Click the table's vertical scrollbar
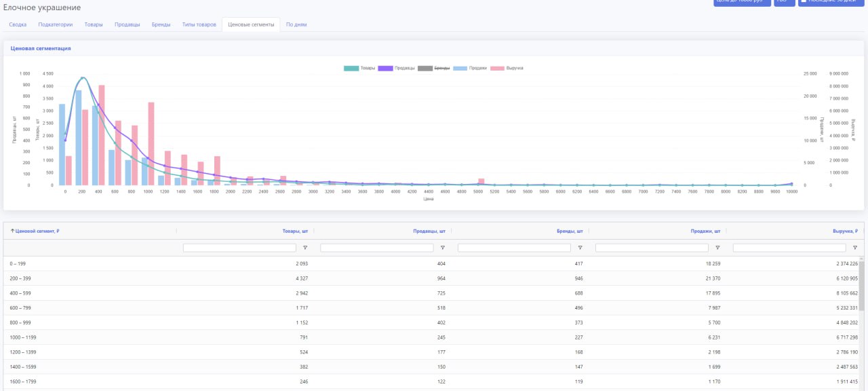 pyautogui.click(x=862, y=285)
